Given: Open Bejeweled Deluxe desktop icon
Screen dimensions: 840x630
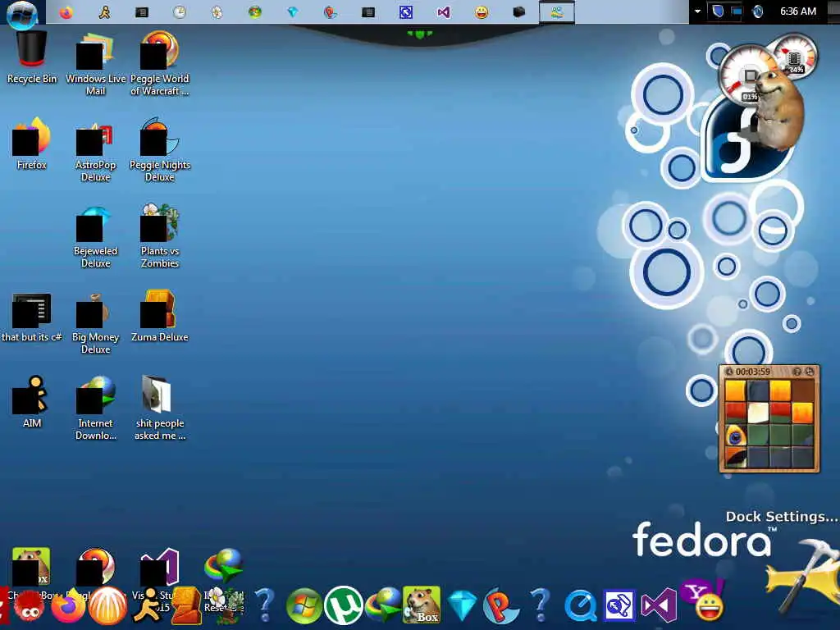Looking at the screenshot, I should click(95, 236).
